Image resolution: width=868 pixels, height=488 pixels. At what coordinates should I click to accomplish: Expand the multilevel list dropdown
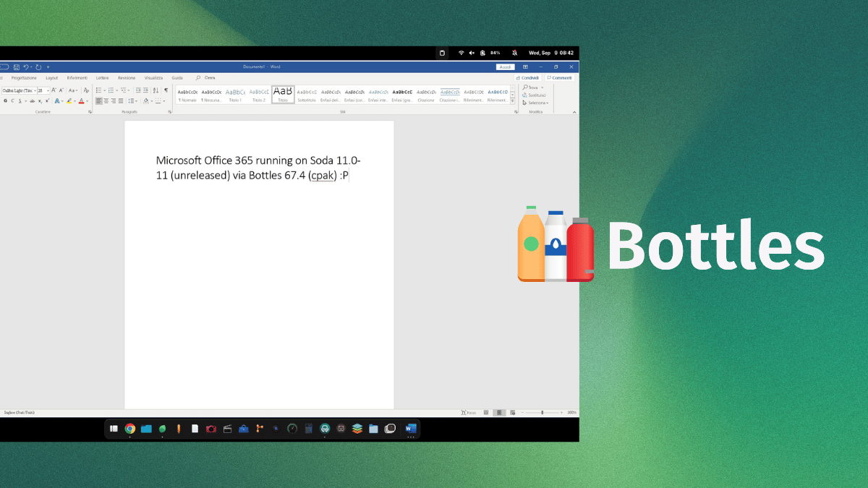129,90
